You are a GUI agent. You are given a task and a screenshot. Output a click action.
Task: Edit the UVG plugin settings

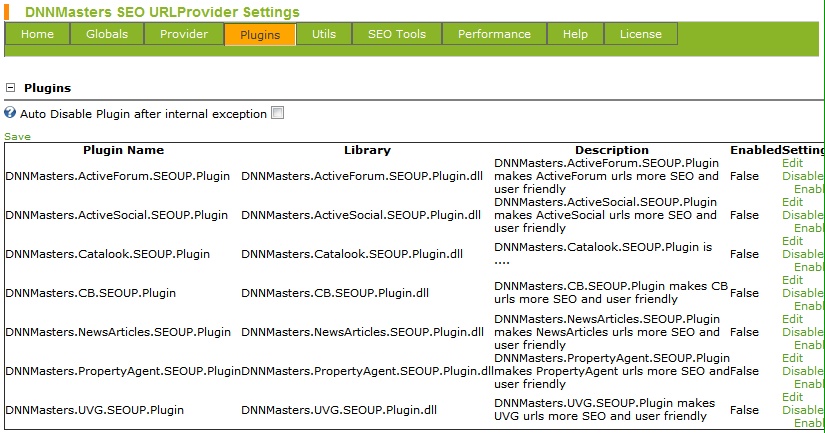792,397
